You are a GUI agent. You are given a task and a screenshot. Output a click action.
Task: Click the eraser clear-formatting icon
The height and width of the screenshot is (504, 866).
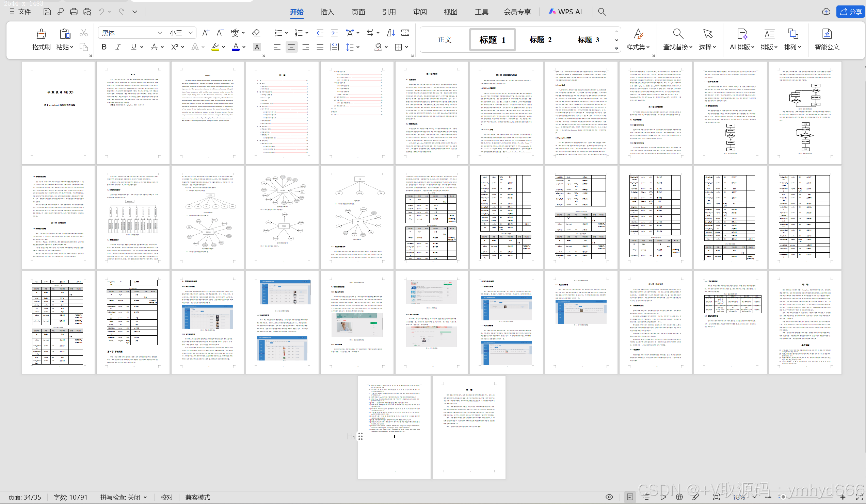pos(256,33)
